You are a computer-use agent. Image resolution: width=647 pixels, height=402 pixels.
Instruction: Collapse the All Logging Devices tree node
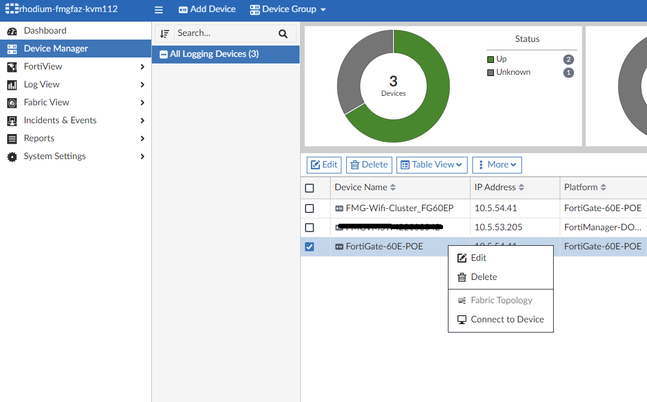click(x=163, y=54)
